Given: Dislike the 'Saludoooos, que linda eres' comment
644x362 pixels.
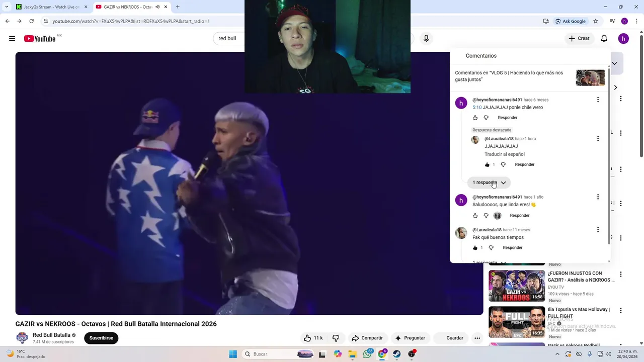Looking at the screenshot, I should (486, 216).
